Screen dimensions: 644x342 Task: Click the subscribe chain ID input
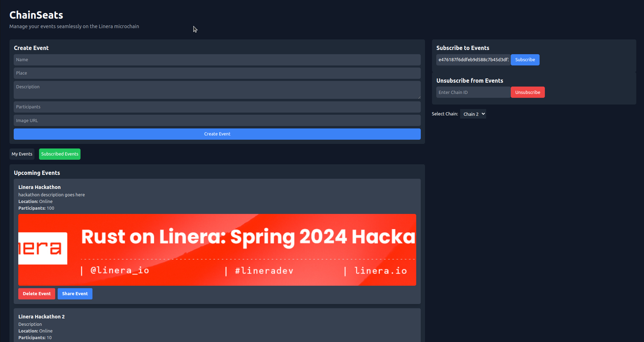[473, 60]
